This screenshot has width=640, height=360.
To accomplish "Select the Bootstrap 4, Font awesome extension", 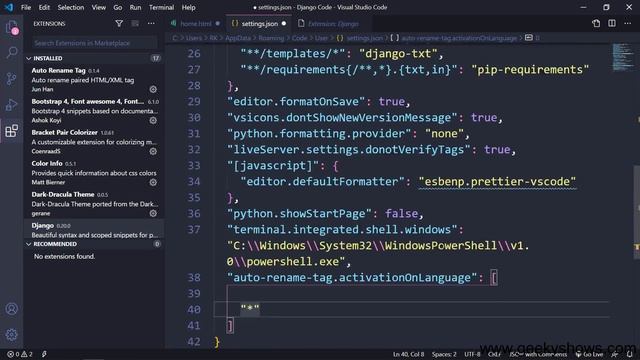I will (x=94, y=111).
